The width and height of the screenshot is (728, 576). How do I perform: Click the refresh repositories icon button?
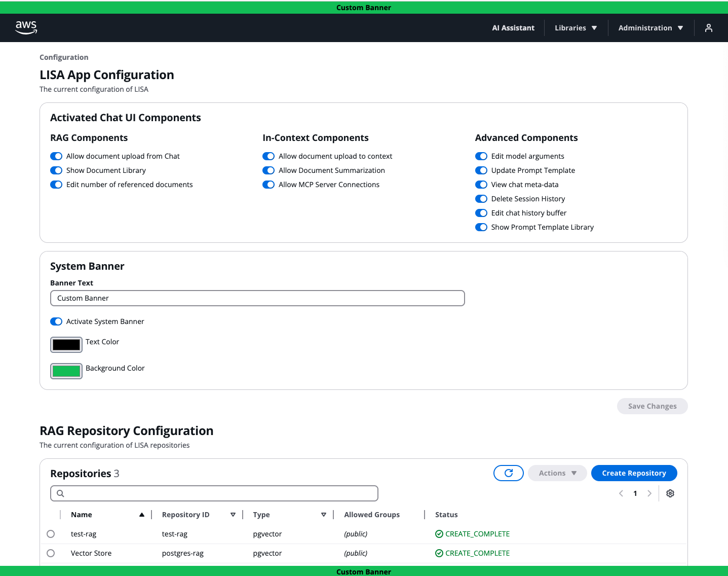coord(509,473)
